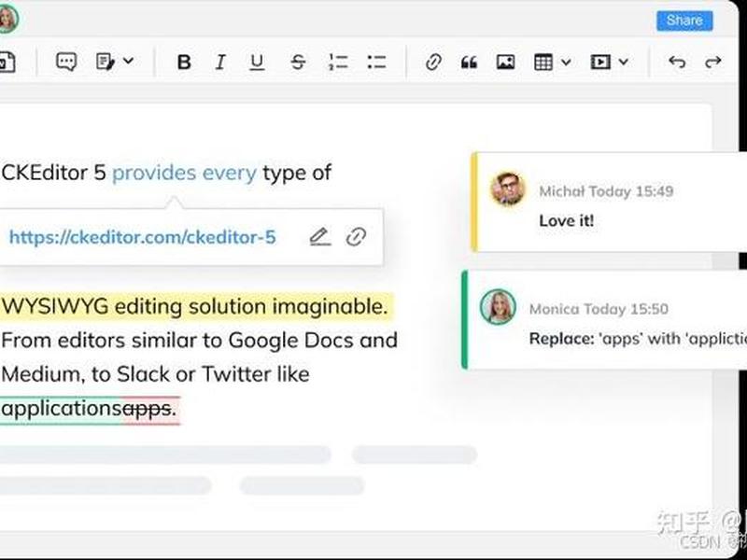747x560 pixels.
Task: Open the media embed dropdown arrow
Action: [x=624, y=62]
